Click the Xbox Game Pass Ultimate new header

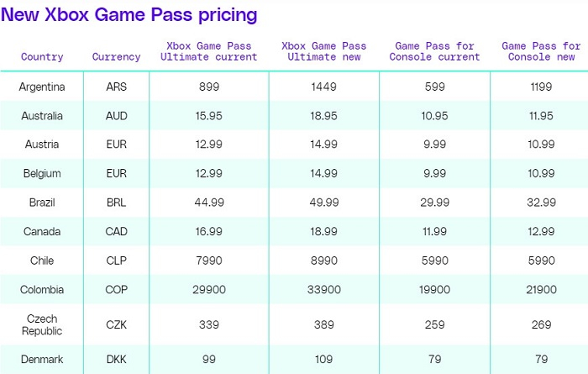click(324, 50)
